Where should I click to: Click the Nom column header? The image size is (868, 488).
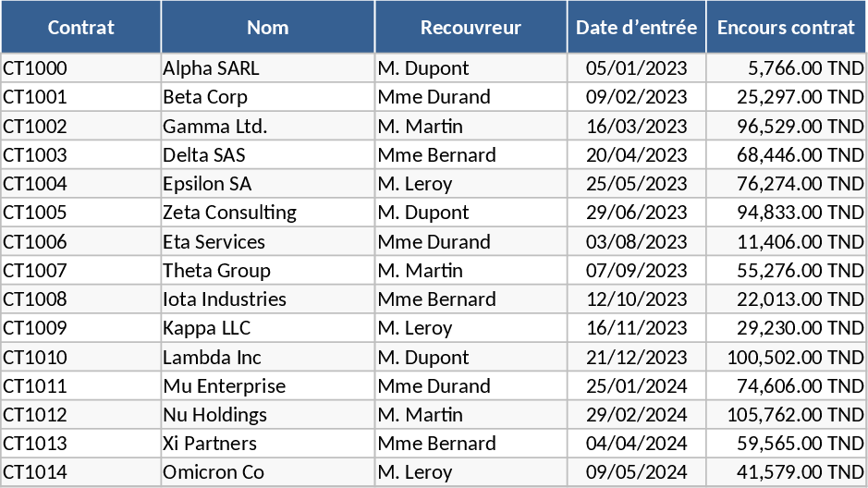click(268, 28)
